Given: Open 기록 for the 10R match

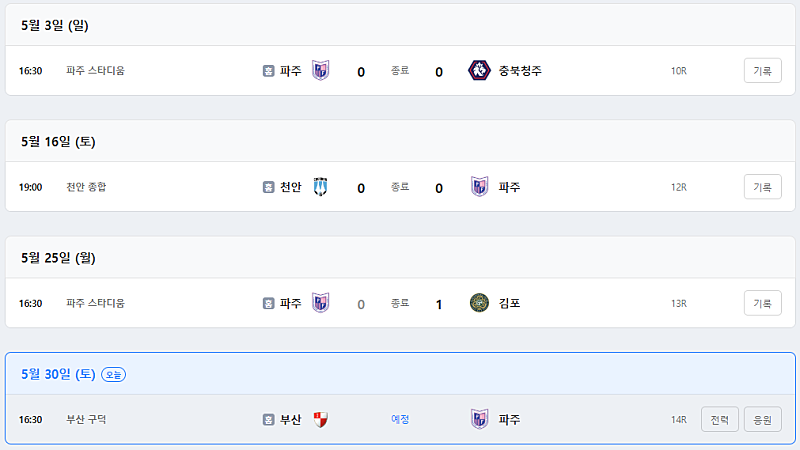Looking at the screenshot, I should [x=762, y=70].
